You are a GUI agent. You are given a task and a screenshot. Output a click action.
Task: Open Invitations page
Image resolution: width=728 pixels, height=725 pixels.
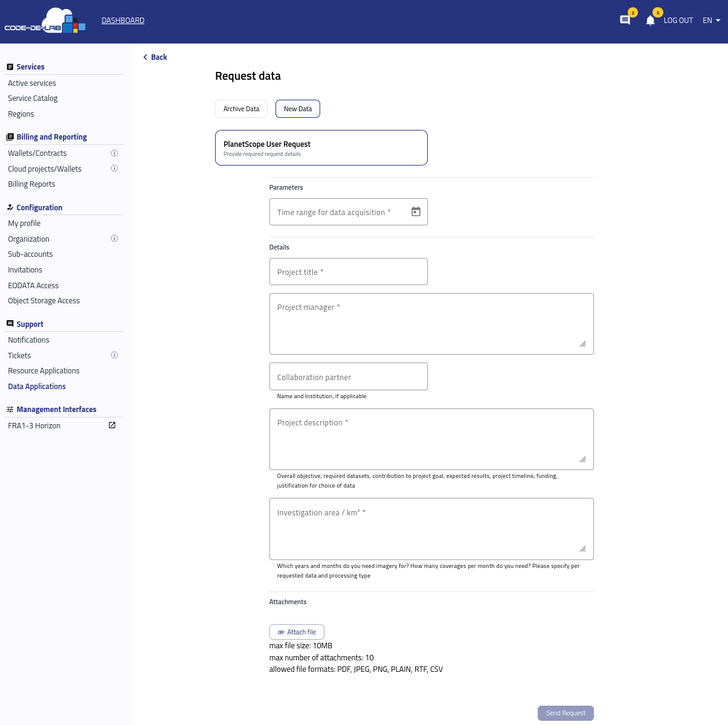point(25,270)
